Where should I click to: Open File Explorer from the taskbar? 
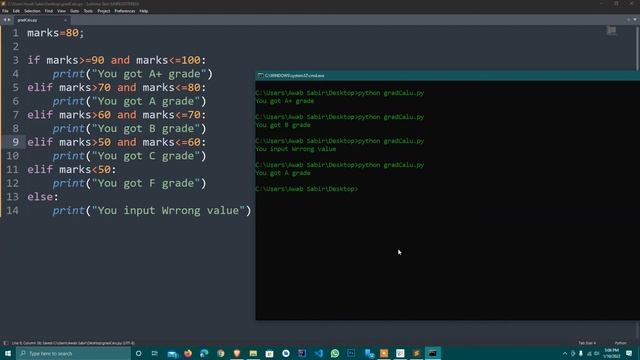point(253,353)
